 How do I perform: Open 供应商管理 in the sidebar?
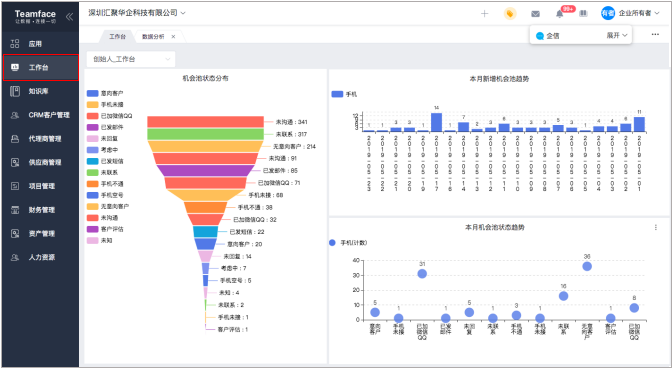tap(40, 162)
